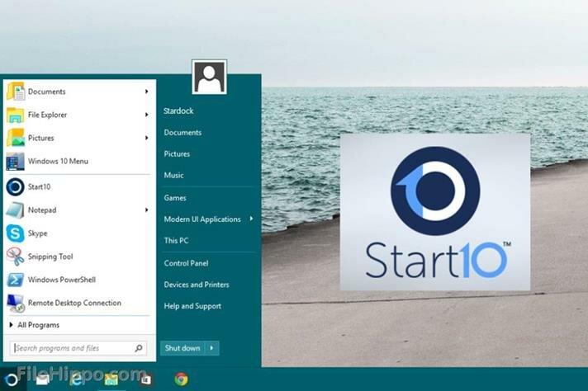The height and width of the screenshot is (391, 588).
Task: Open Google Chrome from the taskbar
Action: 181,379
